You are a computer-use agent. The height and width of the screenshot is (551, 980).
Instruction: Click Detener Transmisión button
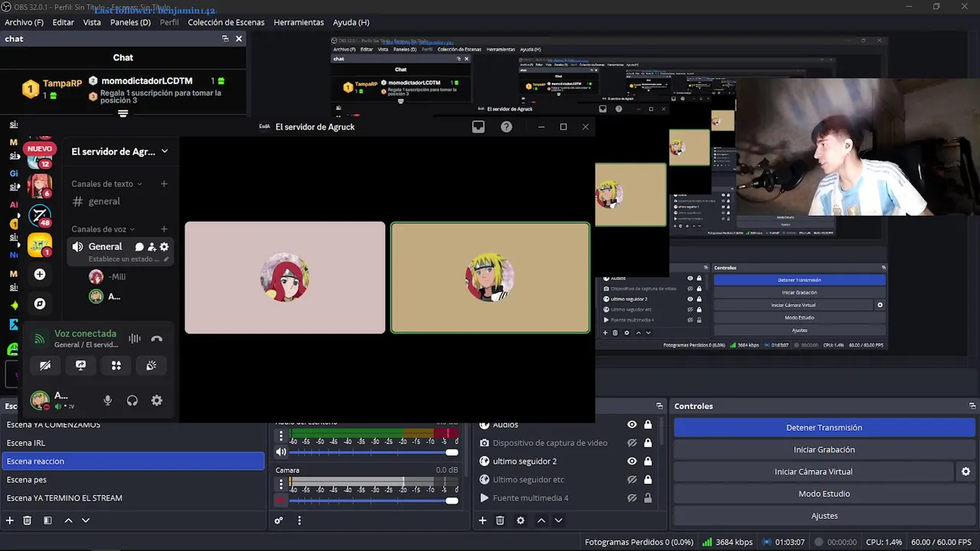tap(824, 428)
